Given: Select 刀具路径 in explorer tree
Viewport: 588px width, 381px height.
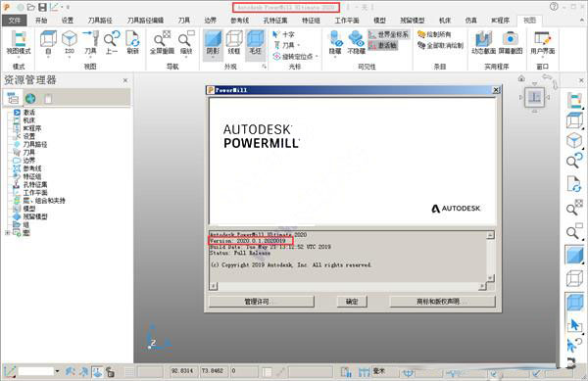Looking at the screenshot, I should point(35,144).
